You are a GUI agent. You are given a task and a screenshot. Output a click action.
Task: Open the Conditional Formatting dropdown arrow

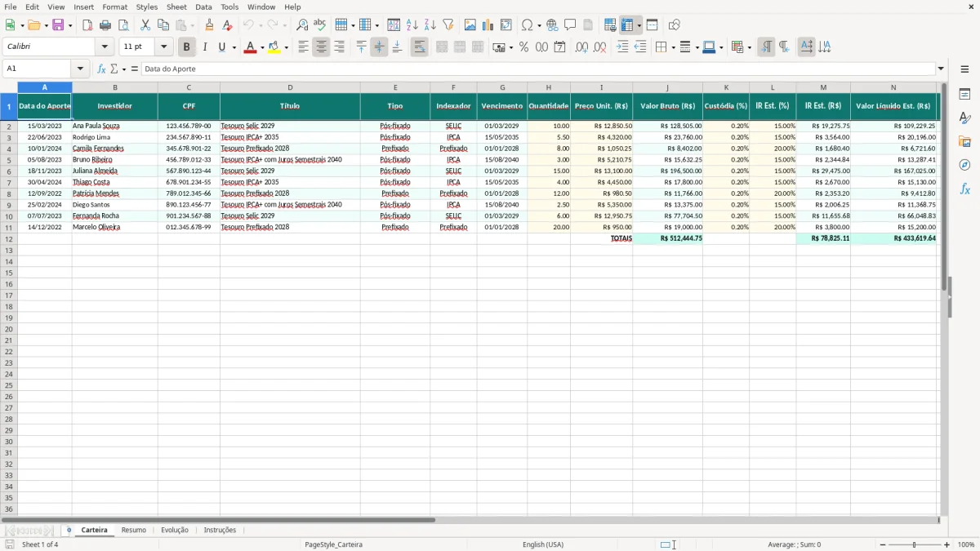(x=749, y=47)
